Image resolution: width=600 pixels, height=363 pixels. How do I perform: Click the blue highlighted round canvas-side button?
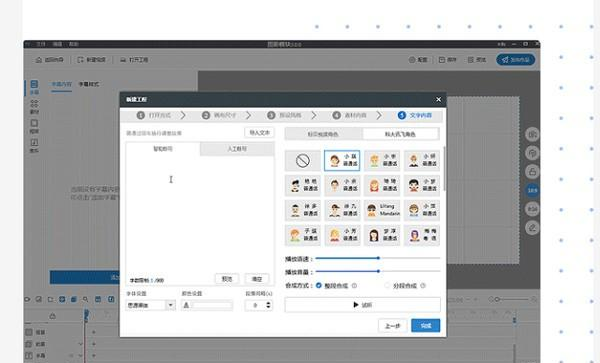pyautogui.click(x=532, y=190)
